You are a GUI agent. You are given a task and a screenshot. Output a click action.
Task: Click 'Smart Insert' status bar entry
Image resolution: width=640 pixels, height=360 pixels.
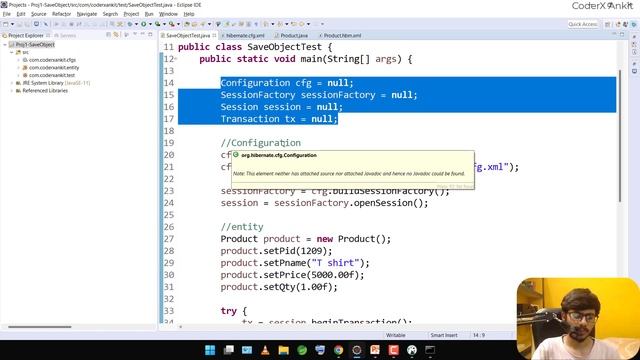click(x=444, y=335)
